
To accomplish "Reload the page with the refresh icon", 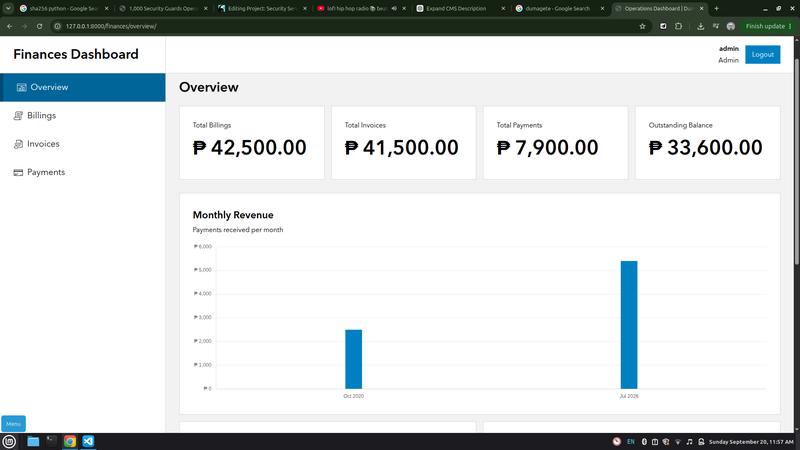I will (39, 26).
